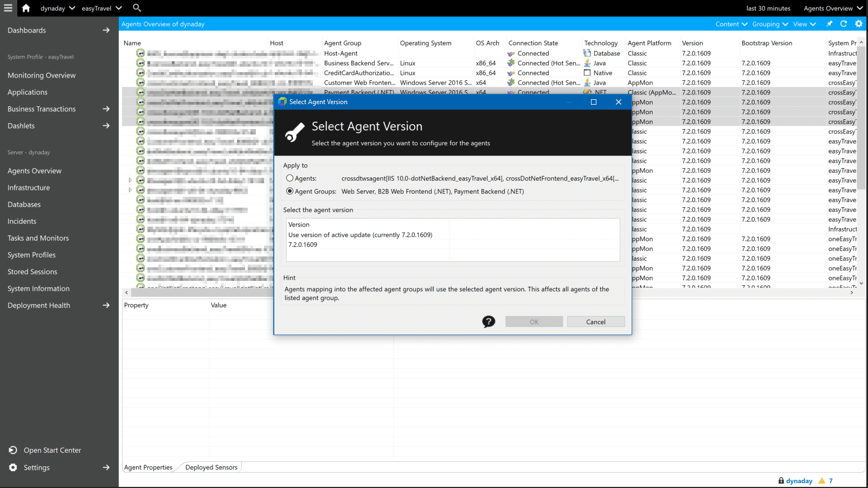Click horizontal scrollbar right arrow of table
The image size is (868, 488).
pos(852,292)
